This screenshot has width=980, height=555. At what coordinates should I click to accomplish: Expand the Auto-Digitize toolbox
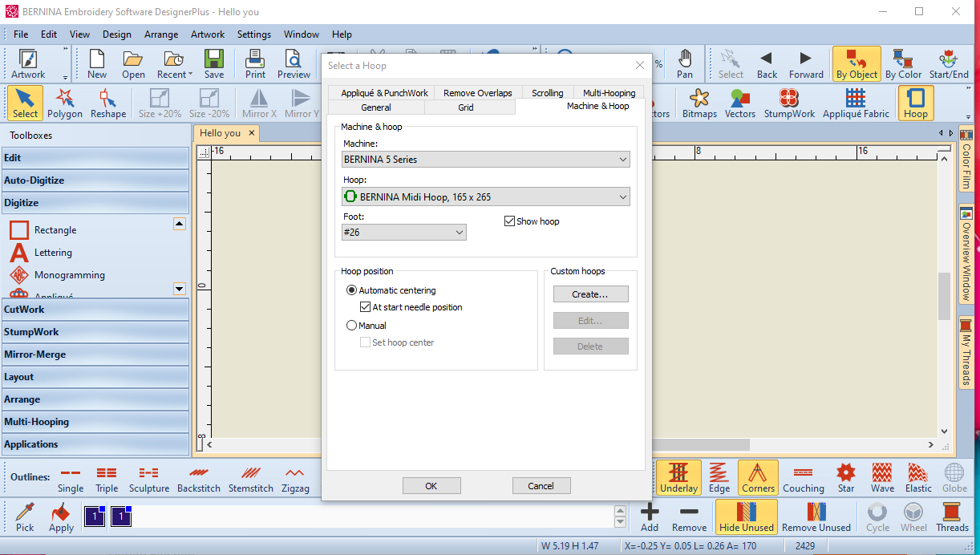click(x=95, y=180)
